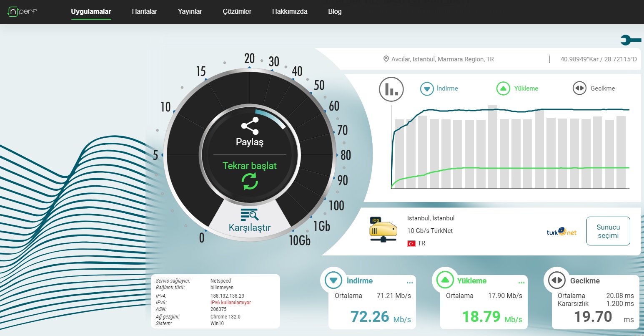This screenshot has height=336, width=644.
Task: Click the ASN value 206375
Action: point(218,309)
